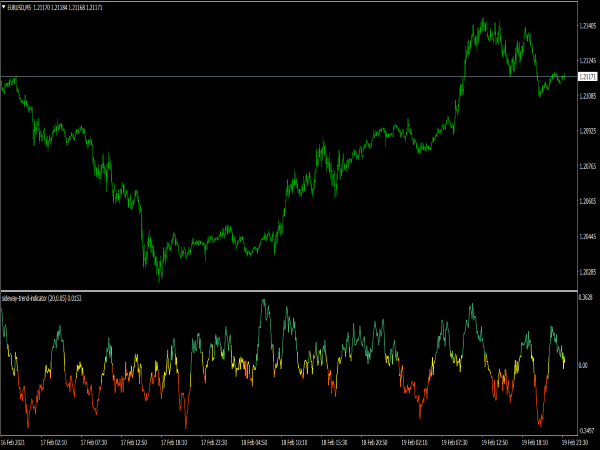Click the 19 Feb 07:30 time label
600x450 pixels.
pos(455,442)
